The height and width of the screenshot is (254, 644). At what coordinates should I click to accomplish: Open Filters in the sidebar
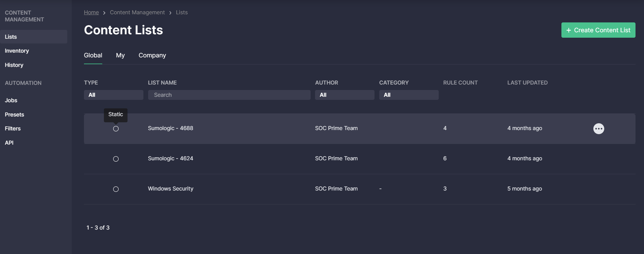coord(13,128)
